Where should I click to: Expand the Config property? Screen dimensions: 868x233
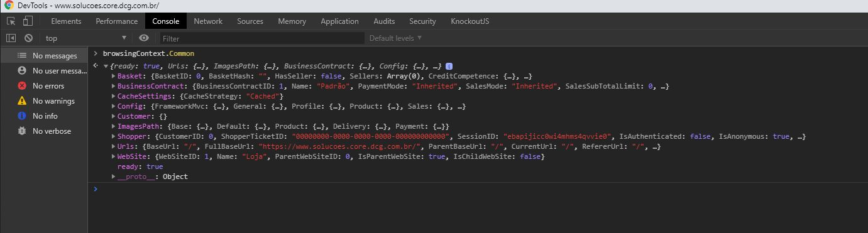(114, 106)
